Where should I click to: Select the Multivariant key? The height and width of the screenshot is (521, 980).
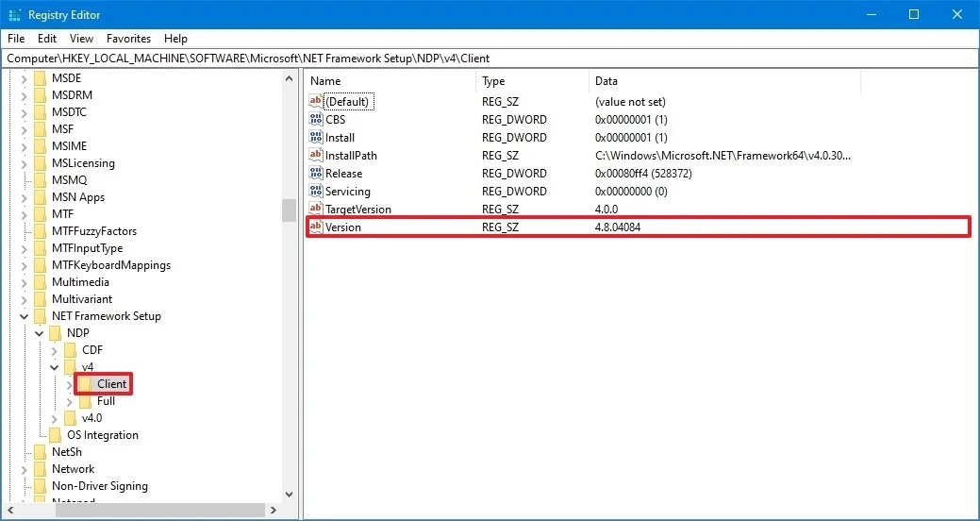[82, 299]
